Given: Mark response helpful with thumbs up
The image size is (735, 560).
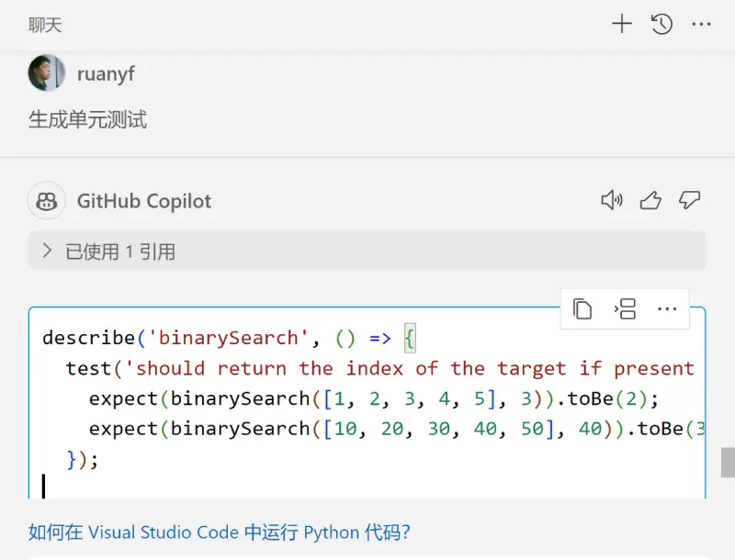Looking at the screenshot, I should pyautogui.click(x=650, y=200).
